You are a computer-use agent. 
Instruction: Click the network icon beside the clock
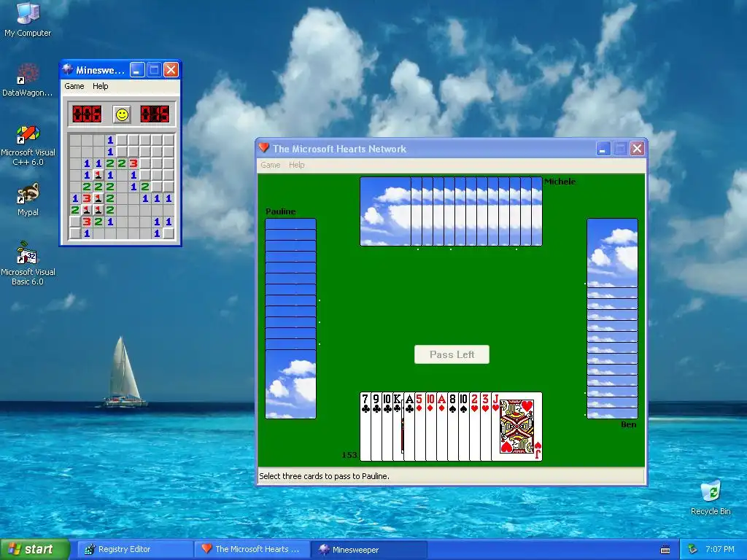[693, 550]
